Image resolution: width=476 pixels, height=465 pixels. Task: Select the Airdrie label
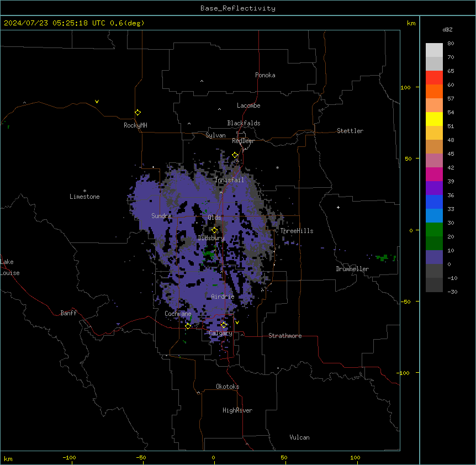223,297
